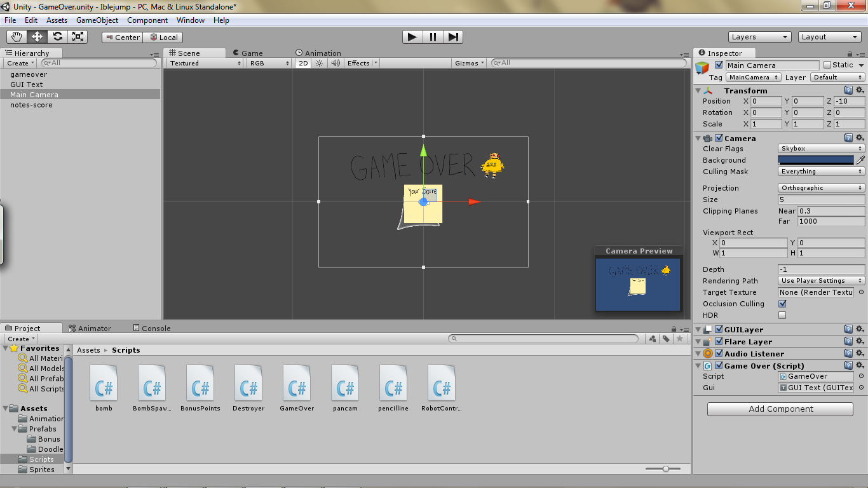The width and height of the screenshot is (868, 488).
Task: Toggle Main Camera active checkbox
Action: [719, 65]
